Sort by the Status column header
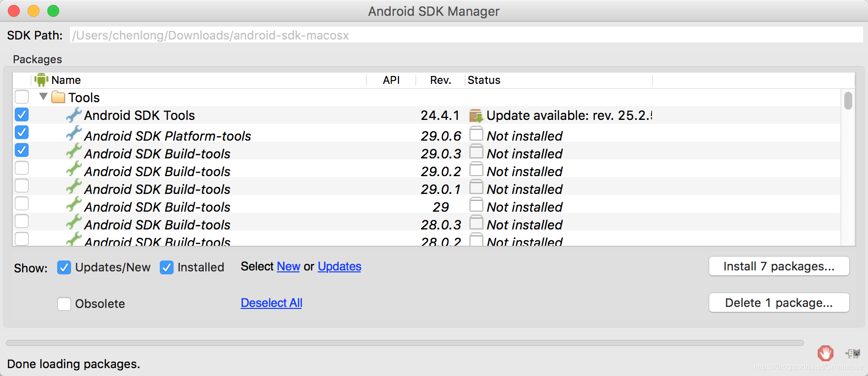The image size is (868, 376). [x=559, y=80]
